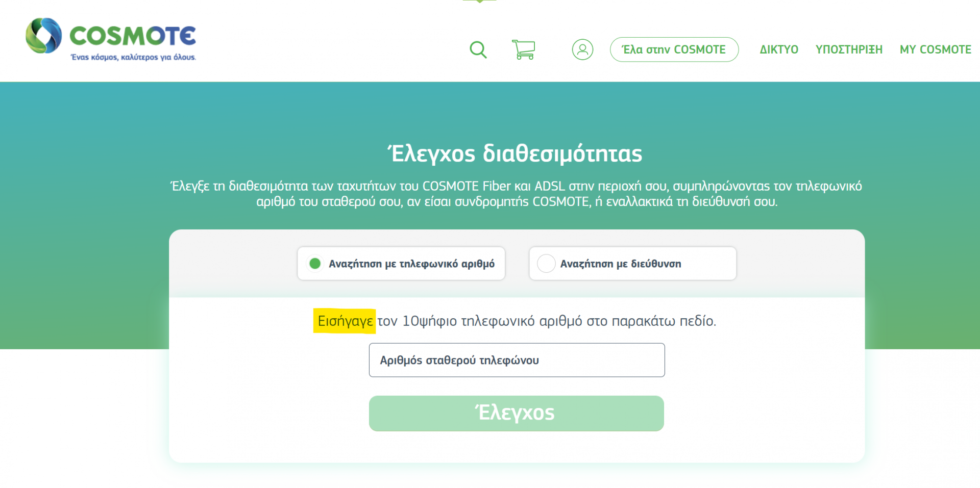
Task: Click the user account icon
Action: coord(582,49)
